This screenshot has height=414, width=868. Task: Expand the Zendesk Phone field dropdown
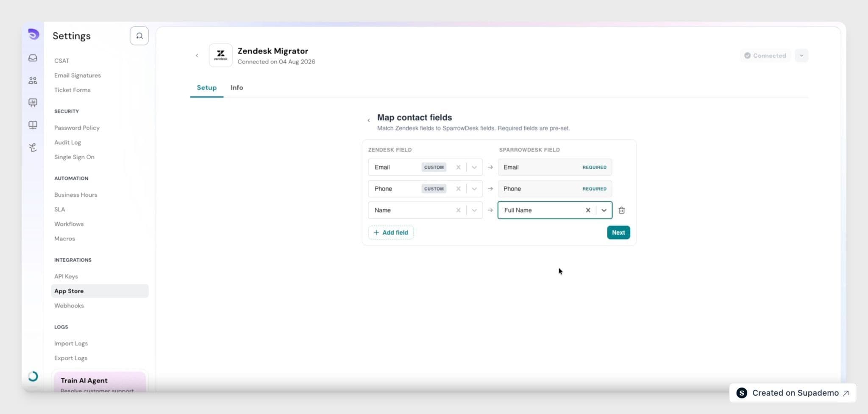tap(474, 189)
